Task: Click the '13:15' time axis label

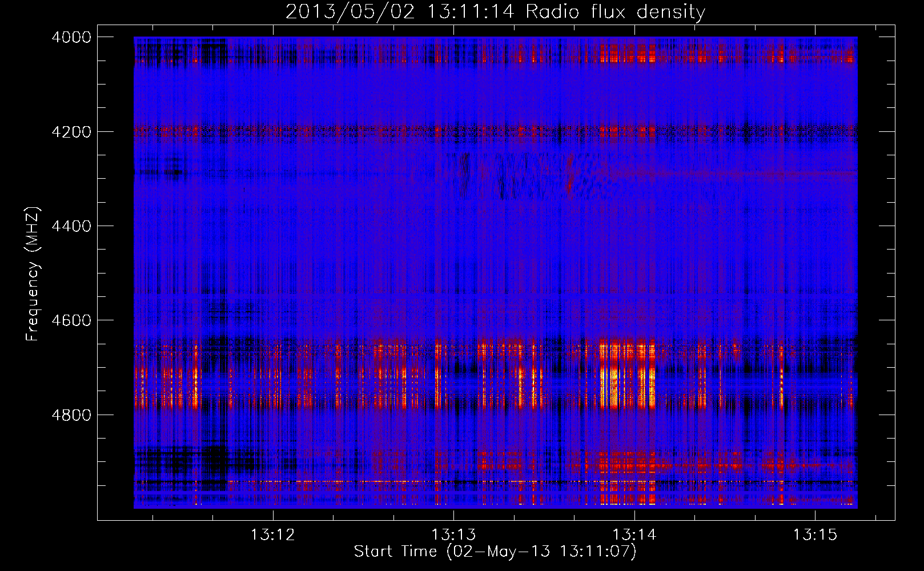Action: [x=815, y=534]
